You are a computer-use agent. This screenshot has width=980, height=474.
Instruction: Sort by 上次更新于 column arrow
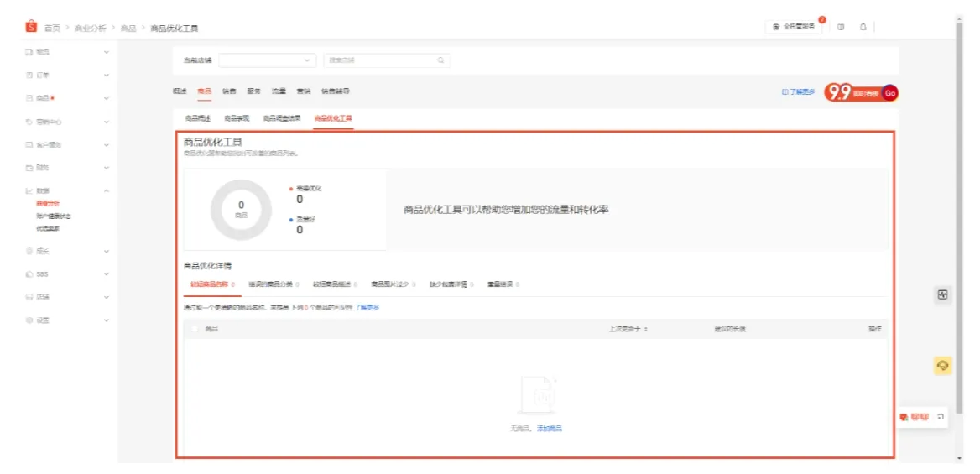(645, 329)
